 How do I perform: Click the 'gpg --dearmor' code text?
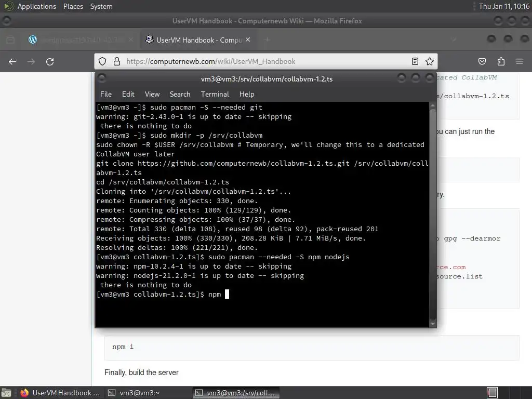[x=472, y=238]
